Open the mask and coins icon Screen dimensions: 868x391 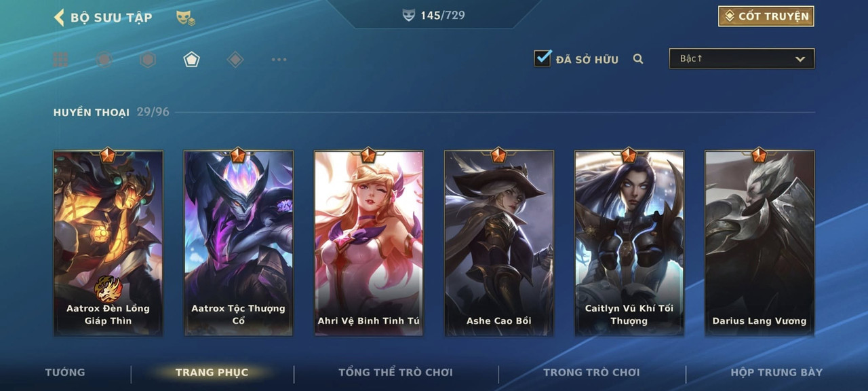pyautogui.click(x=185, y=18)
